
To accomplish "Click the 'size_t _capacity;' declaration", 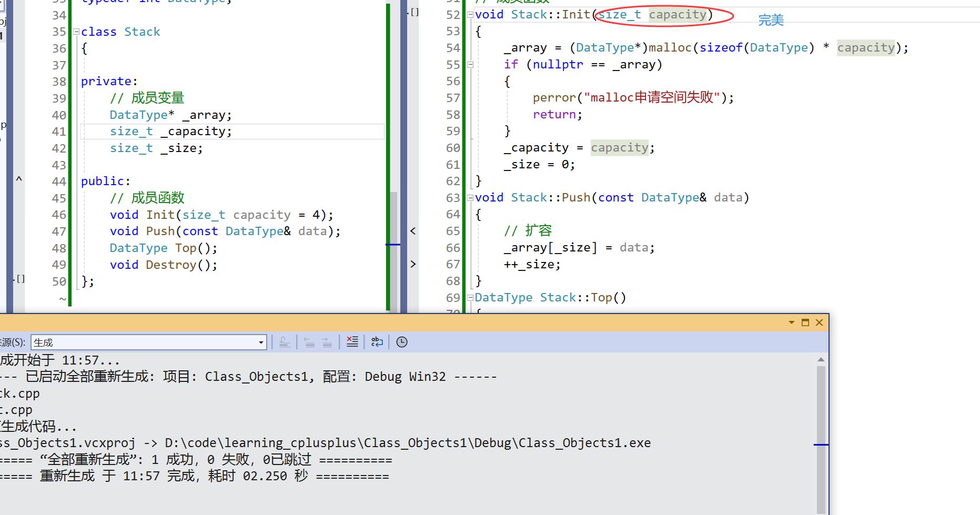I will pyautogui.click(x=170, y=132).
